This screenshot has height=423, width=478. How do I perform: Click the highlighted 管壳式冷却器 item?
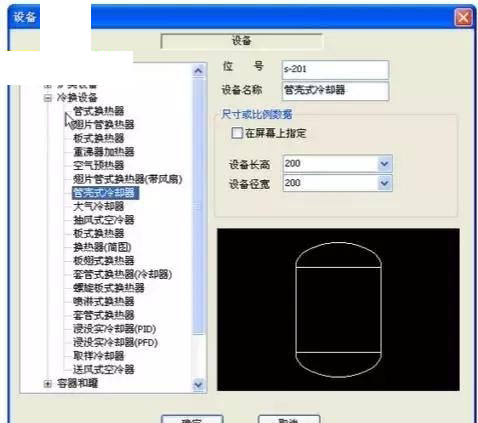(105, 193)
